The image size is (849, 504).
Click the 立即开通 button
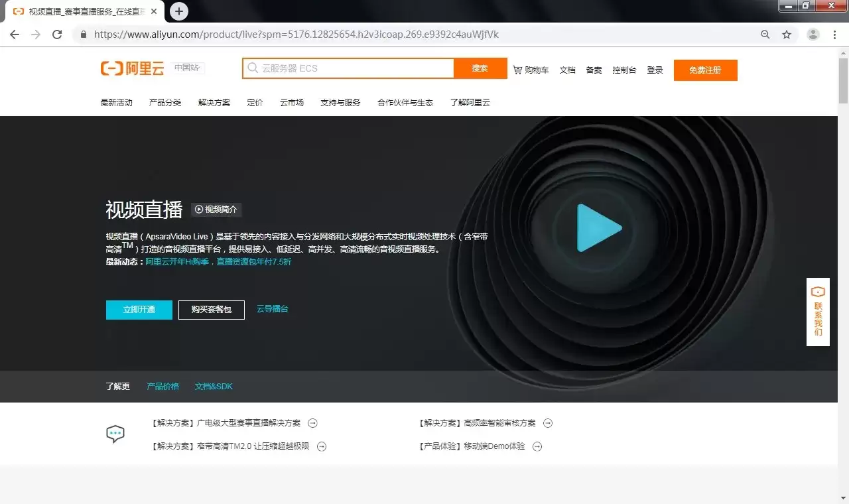[139, 310]
